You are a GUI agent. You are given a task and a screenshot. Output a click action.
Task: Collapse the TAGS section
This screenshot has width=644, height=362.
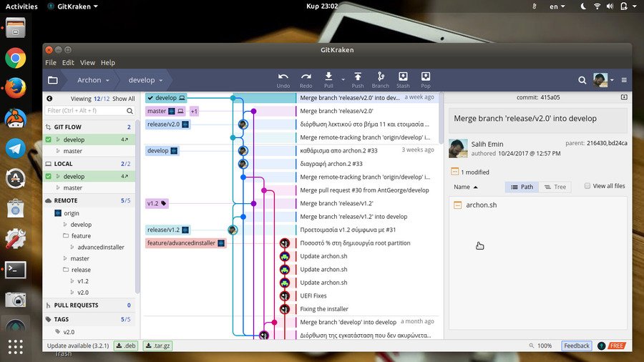click(x=89, y=319)
